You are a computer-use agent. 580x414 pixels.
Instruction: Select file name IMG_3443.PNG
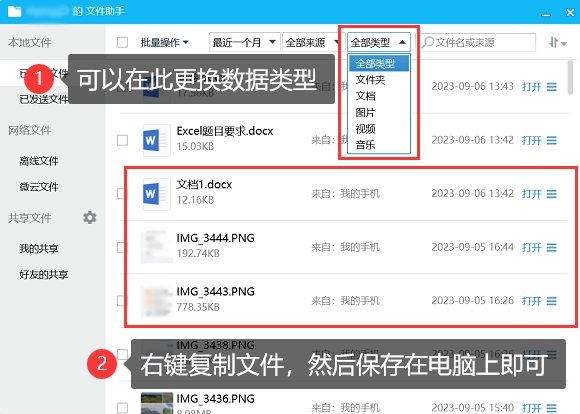point(216,292)
